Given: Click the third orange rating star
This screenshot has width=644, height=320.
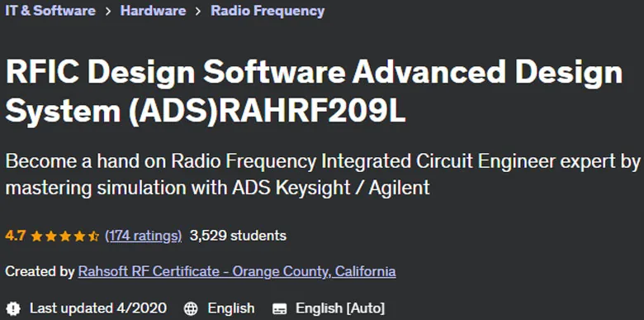Looking at the screenshot, I should point(65,236).
